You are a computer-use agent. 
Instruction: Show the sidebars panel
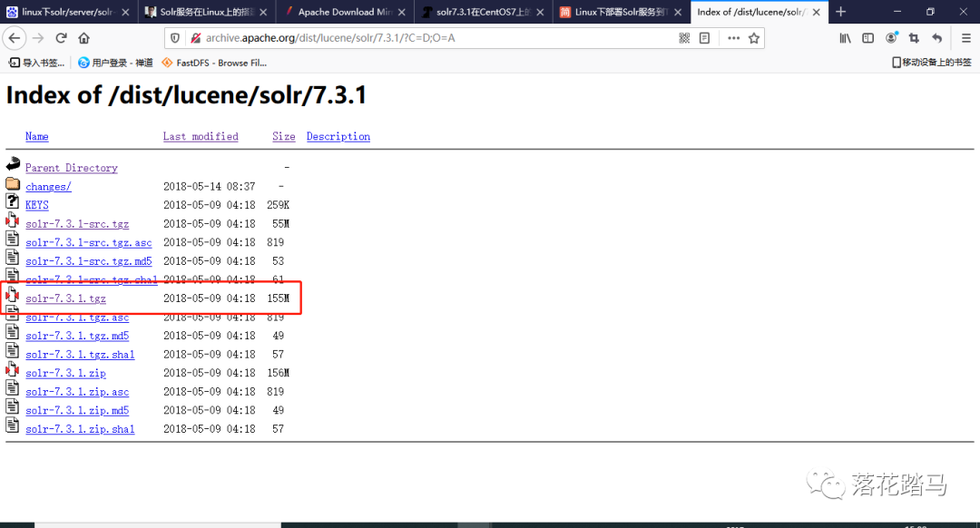[x=868, y=38]
